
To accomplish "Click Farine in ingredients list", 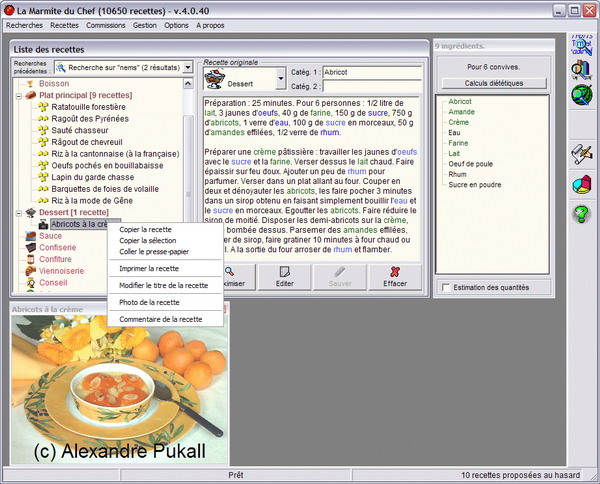I will [x=458, y=143].
